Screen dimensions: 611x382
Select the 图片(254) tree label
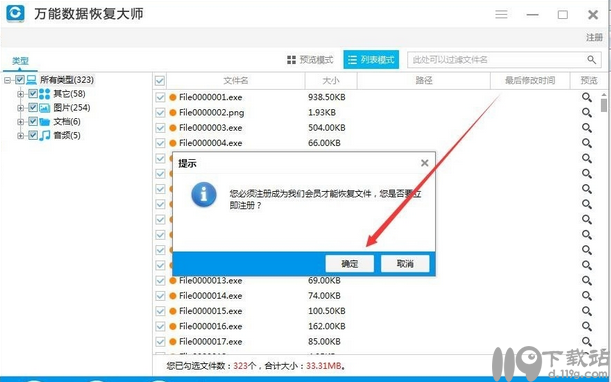point(72,108)
